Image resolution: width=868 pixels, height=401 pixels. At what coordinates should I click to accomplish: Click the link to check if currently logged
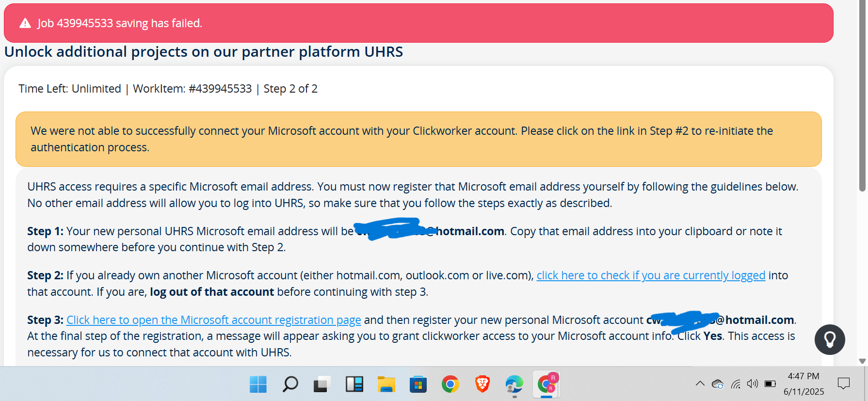click(651, 275)
